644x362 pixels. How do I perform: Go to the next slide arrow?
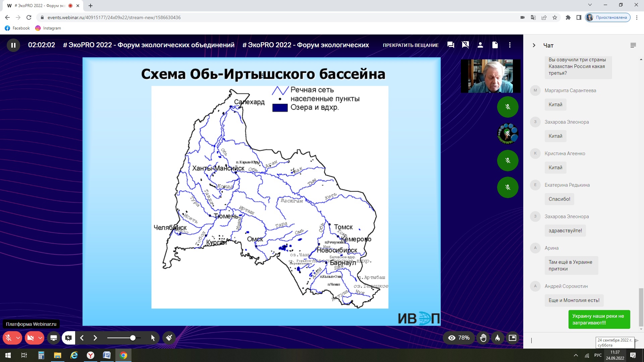(x=95, y=338)
